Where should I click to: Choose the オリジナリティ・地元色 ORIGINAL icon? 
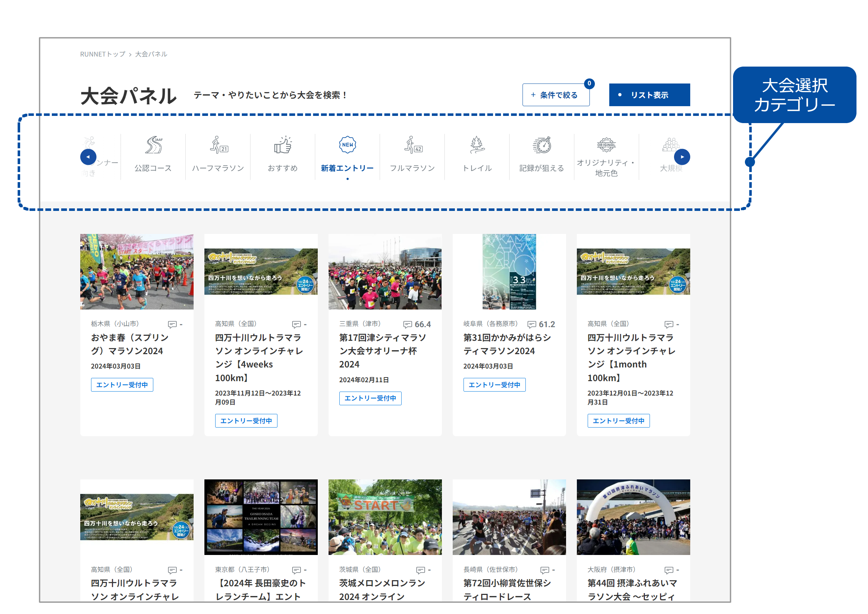(606, 145)
